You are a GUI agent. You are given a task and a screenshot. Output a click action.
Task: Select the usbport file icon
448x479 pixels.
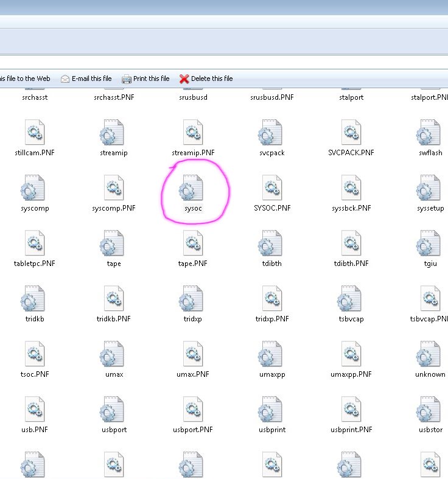point(112,410)
